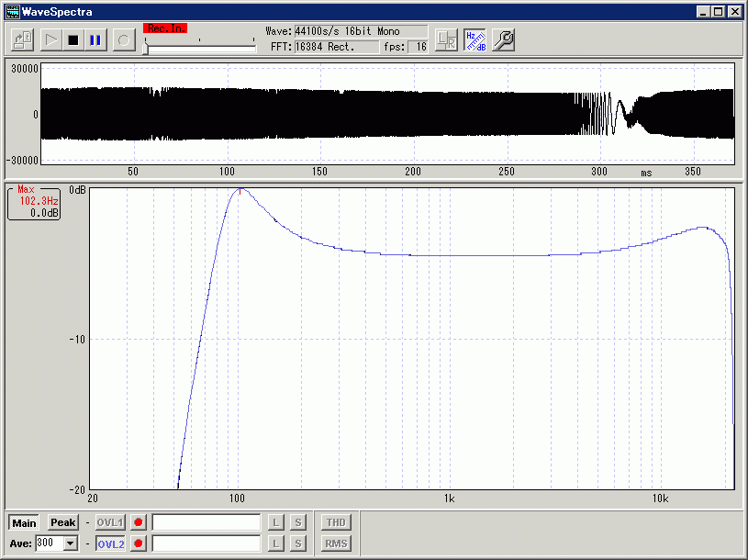Open the Ave dropdown arrow
748x560 pixels.
point(71,543)
